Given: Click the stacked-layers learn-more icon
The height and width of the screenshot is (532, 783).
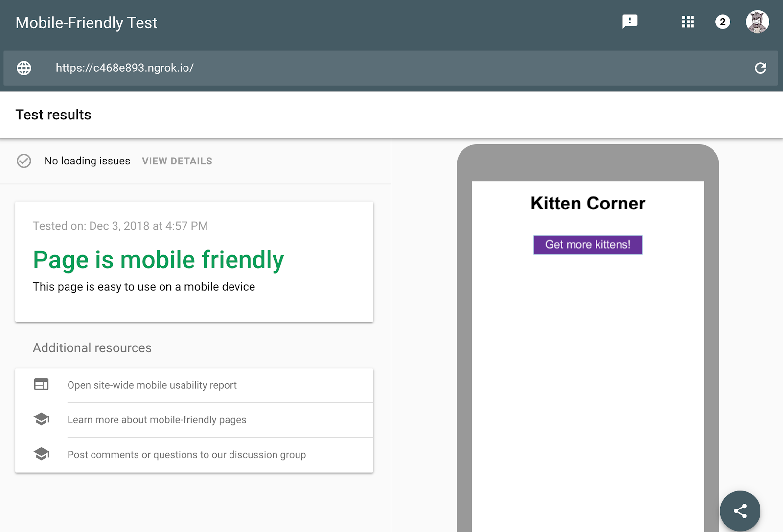Looking at the screenshot, I should point(41,419).
